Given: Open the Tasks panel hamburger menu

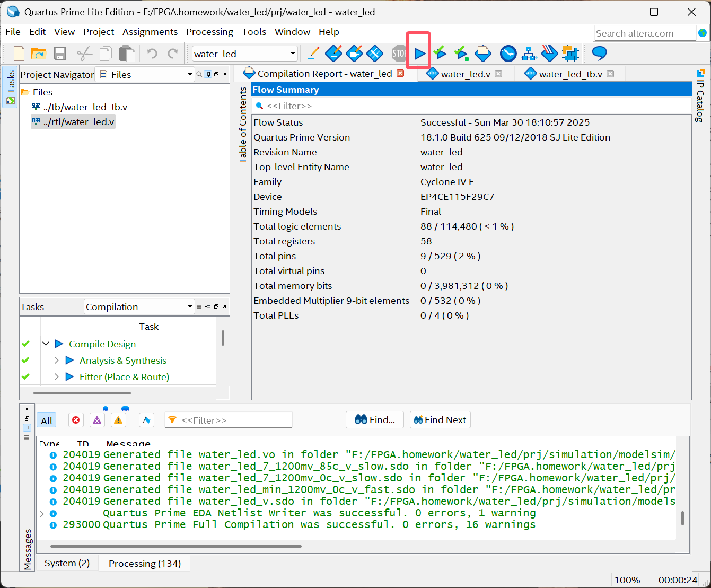Looking at the screenshot, I should 199,307.
